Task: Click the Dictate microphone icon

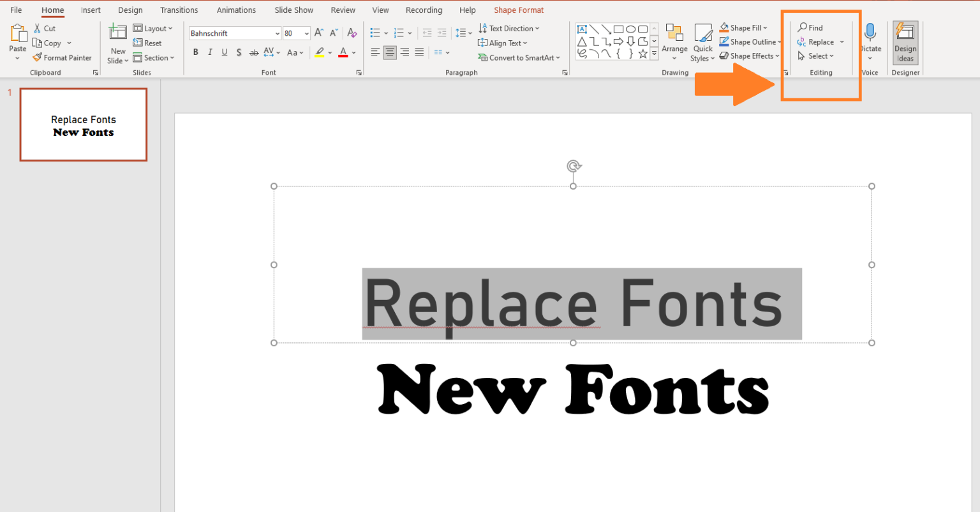Action: (870, 32)
